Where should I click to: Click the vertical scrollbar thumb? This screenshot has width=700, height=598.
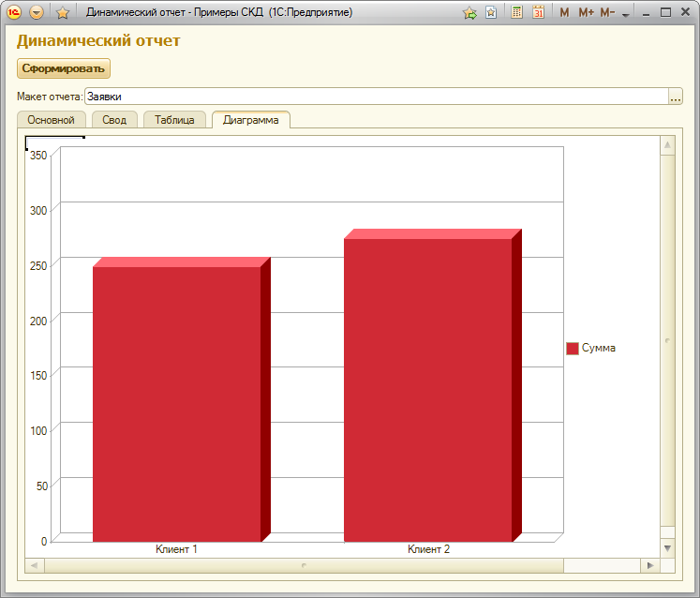click(x=667, y=340)
